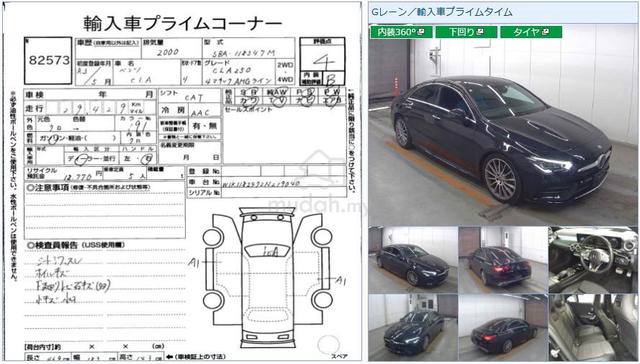
Task: Open the タイヤ tire photos button
Action: (531, 32)
